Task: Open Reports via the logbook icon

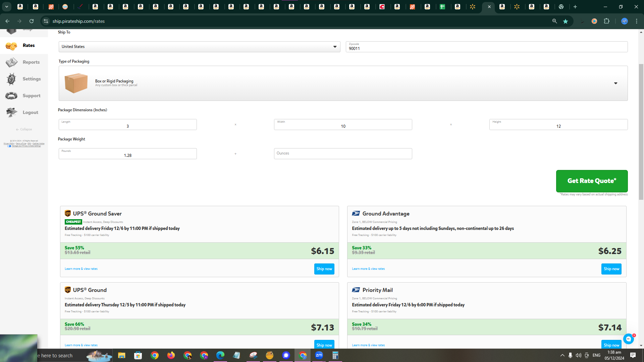Action: point(11,62)
